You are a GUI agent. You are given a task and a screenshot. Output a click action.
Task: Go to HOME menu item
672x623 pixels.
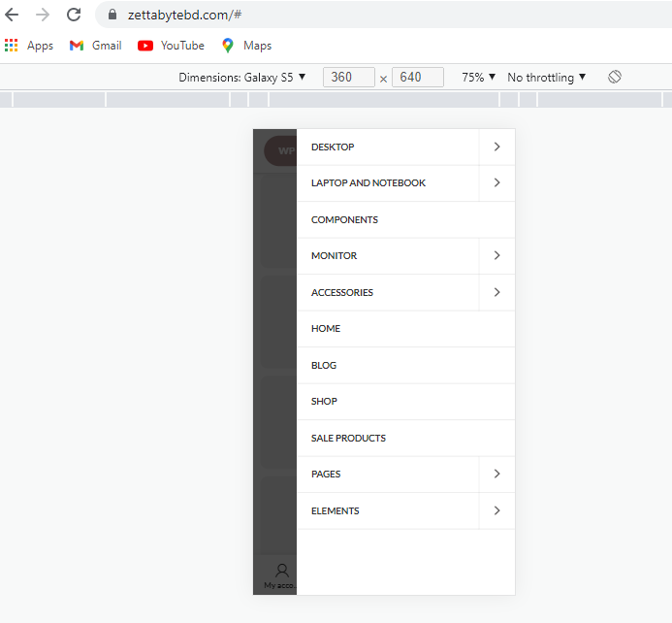tap(406, 329)
